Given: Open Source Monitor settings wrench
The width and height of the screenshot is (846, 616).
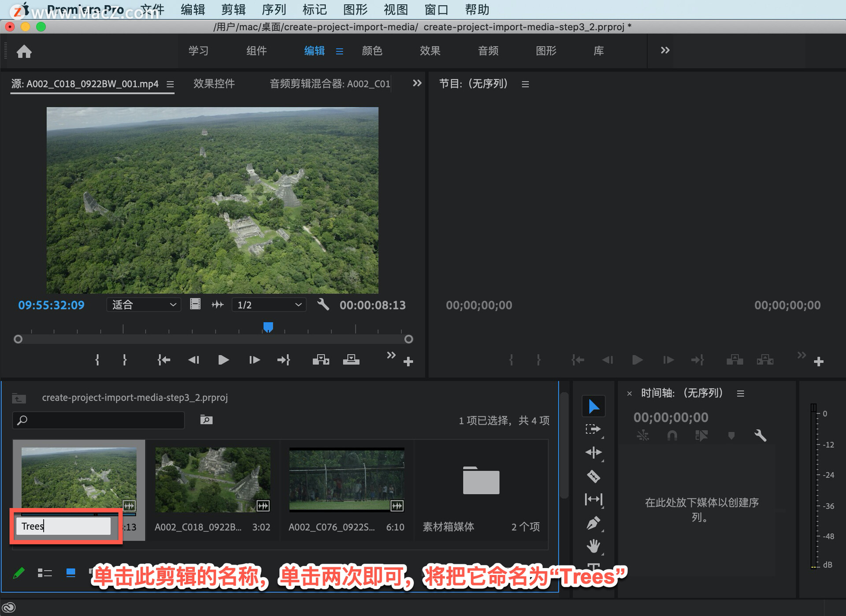Looking at the screenshot, I should (x=323, y=304).
